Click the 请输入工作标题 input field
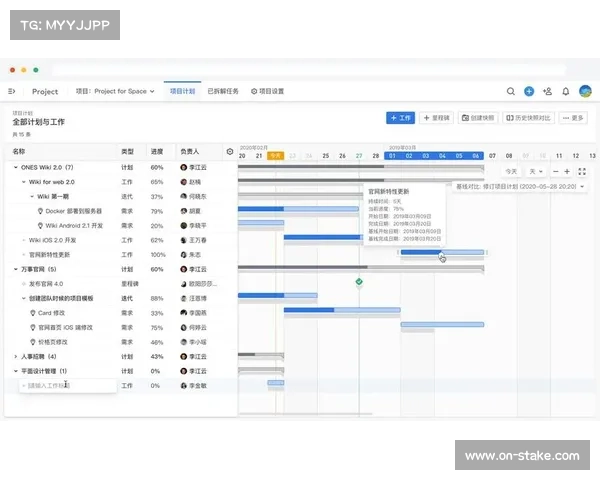The width and height of the screenshot is (600, 480). tap(65, 385)
